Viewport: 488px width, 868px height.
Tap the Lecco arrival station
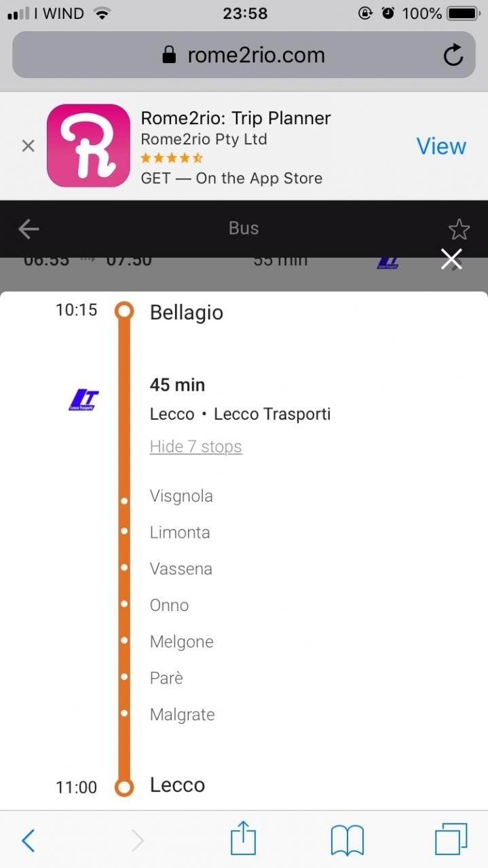click(x=177, y=785)
